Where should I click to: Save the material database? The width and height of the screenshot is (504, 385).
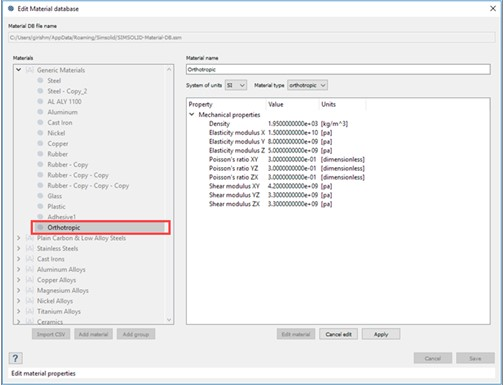coord(475,358)
